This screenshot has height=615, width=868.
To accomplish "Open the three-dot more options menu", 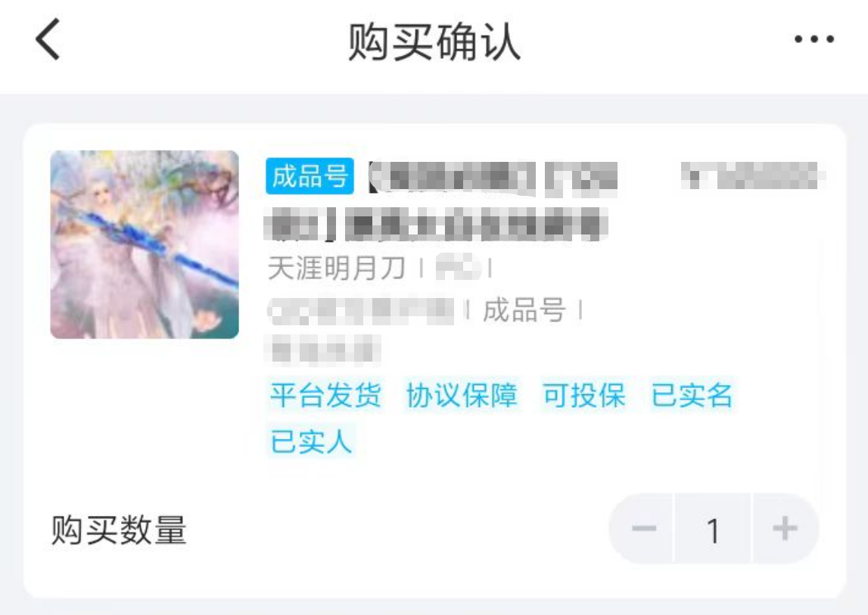I will tap(814, 39).
